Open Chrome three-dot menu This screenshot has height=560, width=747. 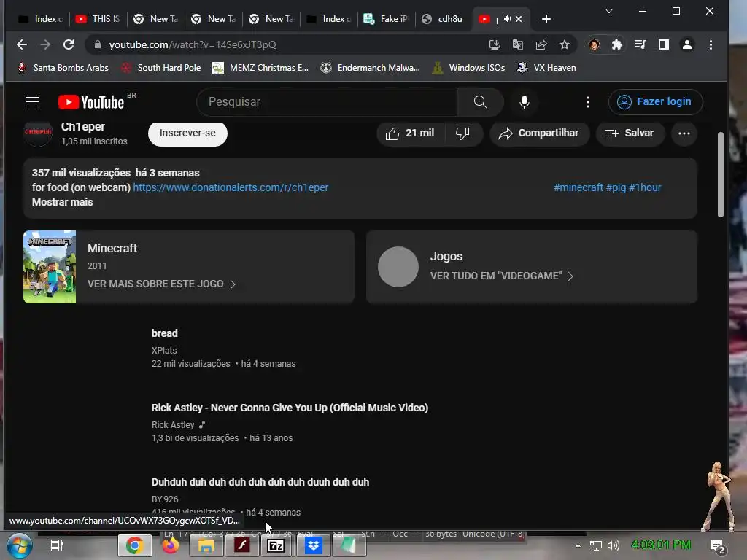click(x=711, y=44)
